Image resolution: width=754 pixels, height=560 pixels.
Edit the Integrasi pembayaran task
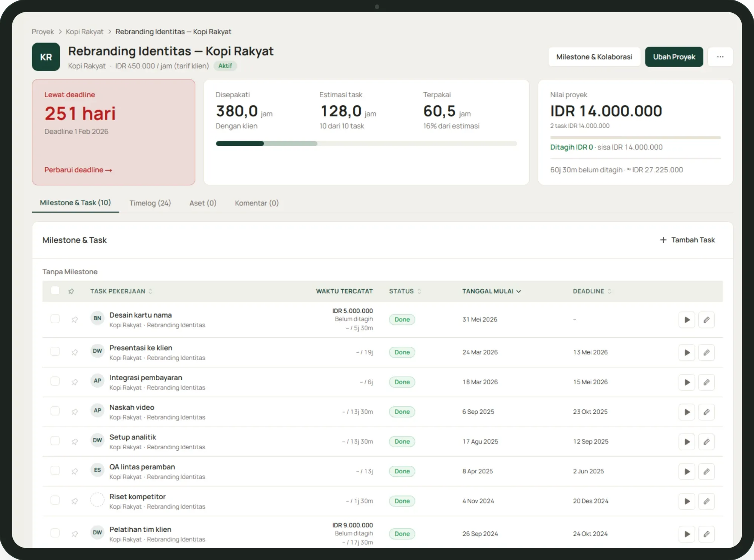click(x=706, y=382)
